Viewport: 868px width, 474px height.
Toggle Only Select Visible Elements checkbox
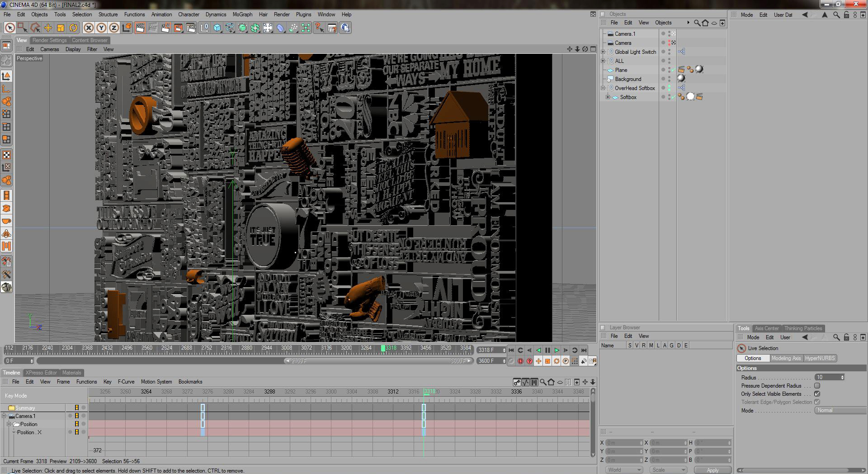tap(817, 394)
